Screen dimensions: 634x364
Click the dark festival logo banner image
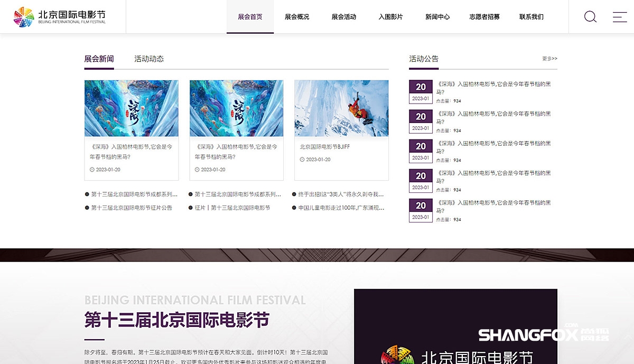coord(455,326)
